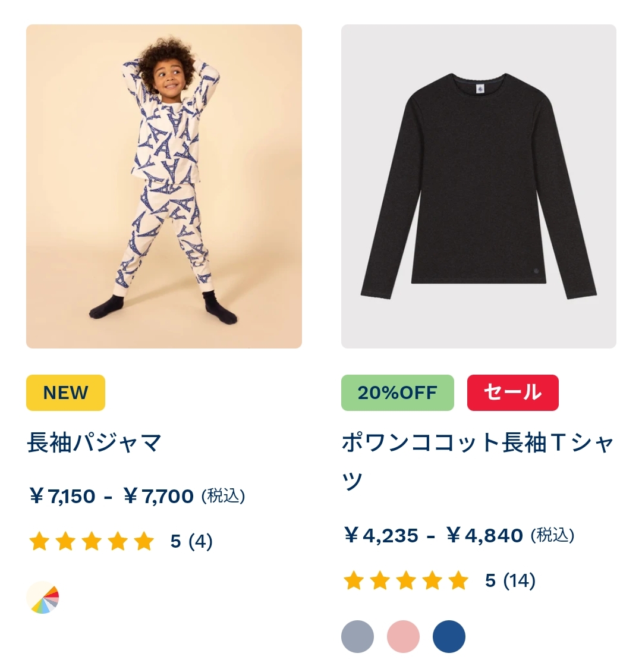This screenshot has width=642, height=672.
Task: Click the green 20%OFF badge
Action: (x=398, y=392)
